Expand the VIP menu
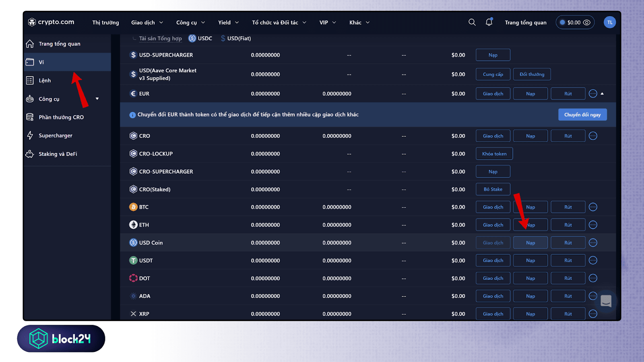 coord(328,23)
